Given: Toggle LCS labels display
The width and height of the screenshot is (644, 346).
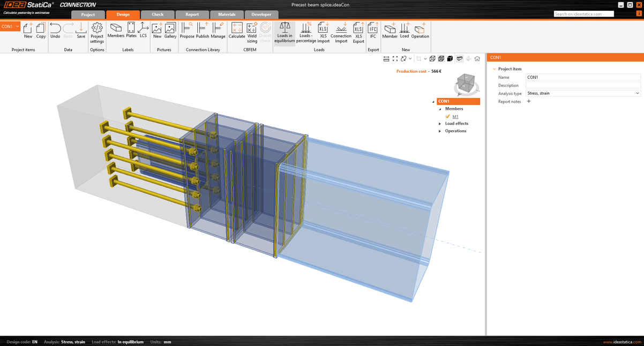Looking at the screenshot, I should (x=143, y=31).
